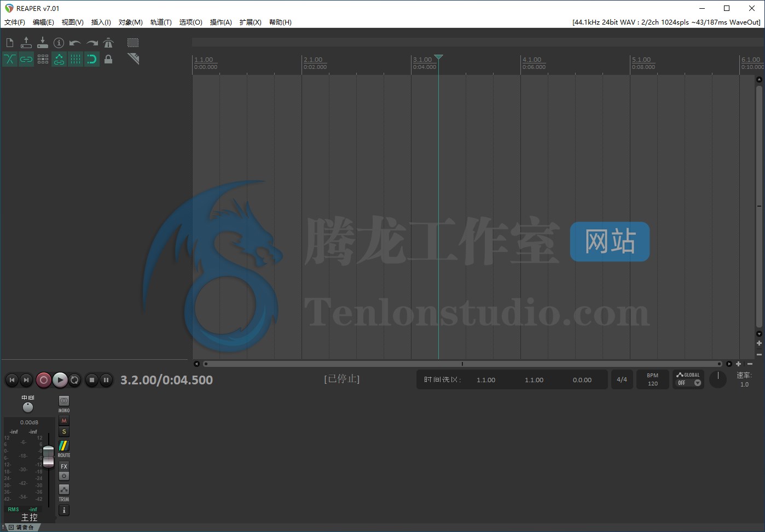
Task: Mute the master track M button
Action: click(64, 421)
